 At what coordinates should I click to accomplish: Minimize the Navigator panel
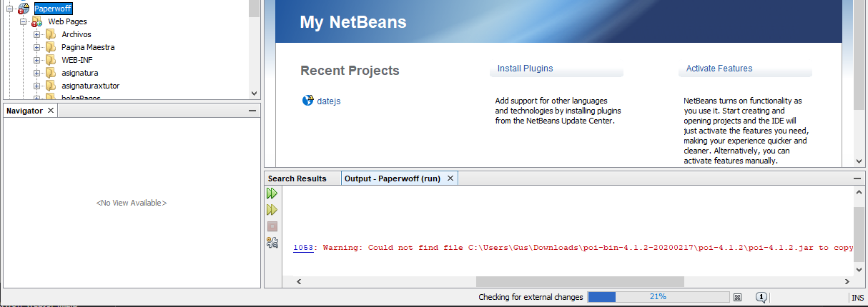(252, 111)
